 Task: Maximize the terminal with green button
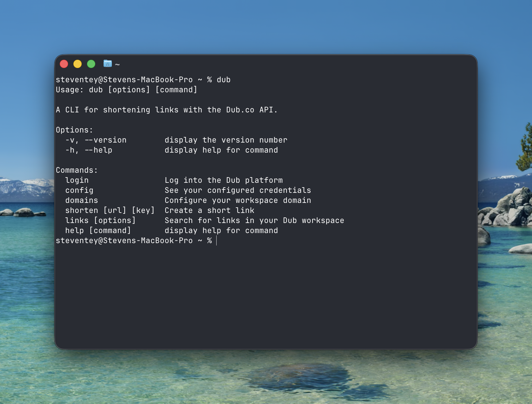(91, 64)
